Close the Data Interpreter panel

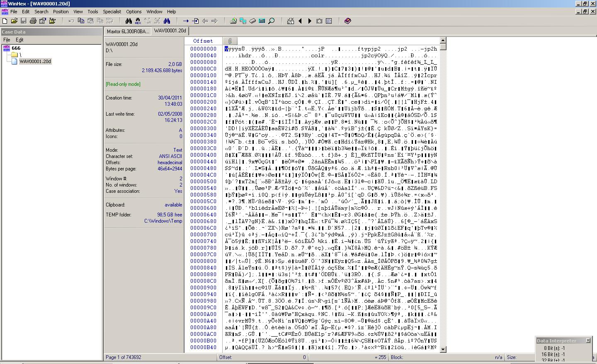point(588,340)
